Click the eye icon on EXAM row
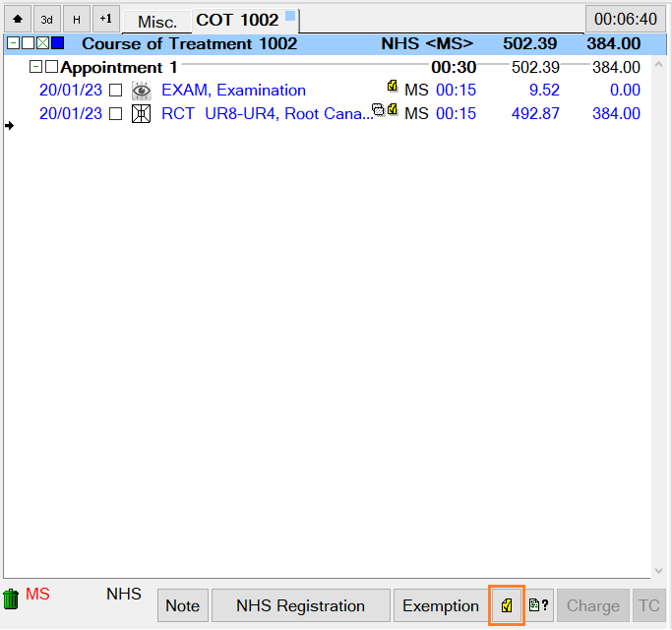The image size is (672, 630). (142, 91)
